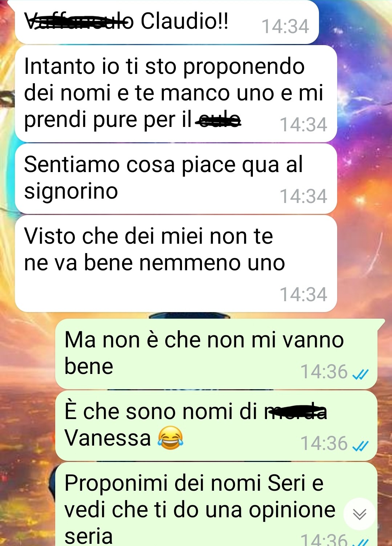The height and width of the screenshot is (546, 392).
Task: Tap the scroll-to-bottom chevron button
Action: pos(359,514)
